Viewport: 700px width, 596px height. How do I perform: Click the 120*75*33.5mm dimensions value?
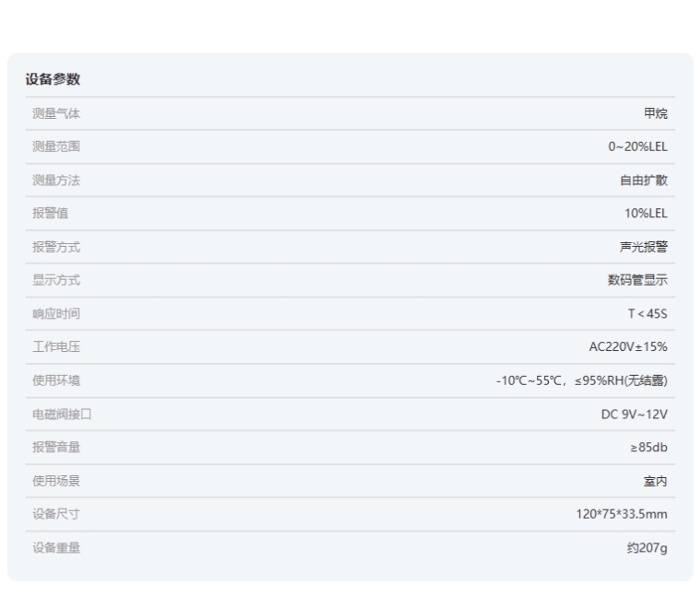coord(622,514)
